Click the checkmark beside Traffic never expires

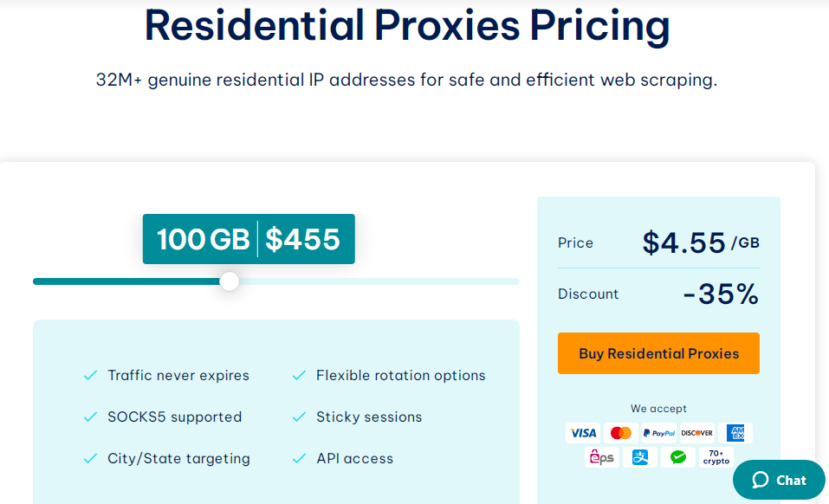tap(89, 375)
